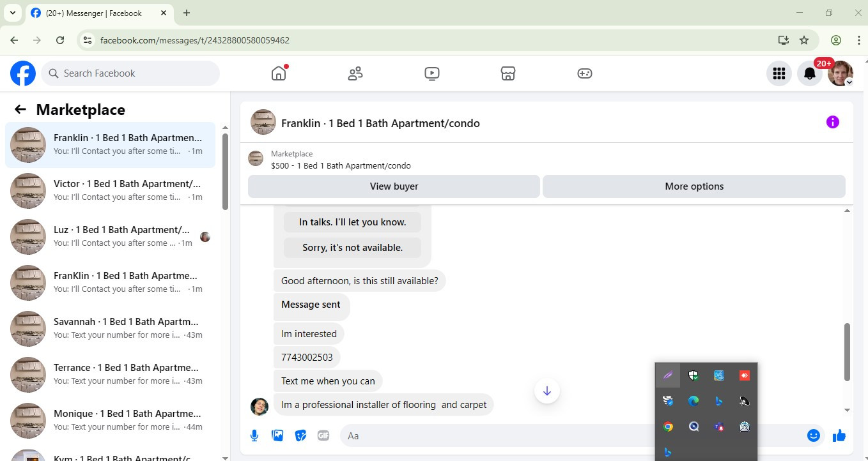Open the notifications bell

tap(810, 73)
